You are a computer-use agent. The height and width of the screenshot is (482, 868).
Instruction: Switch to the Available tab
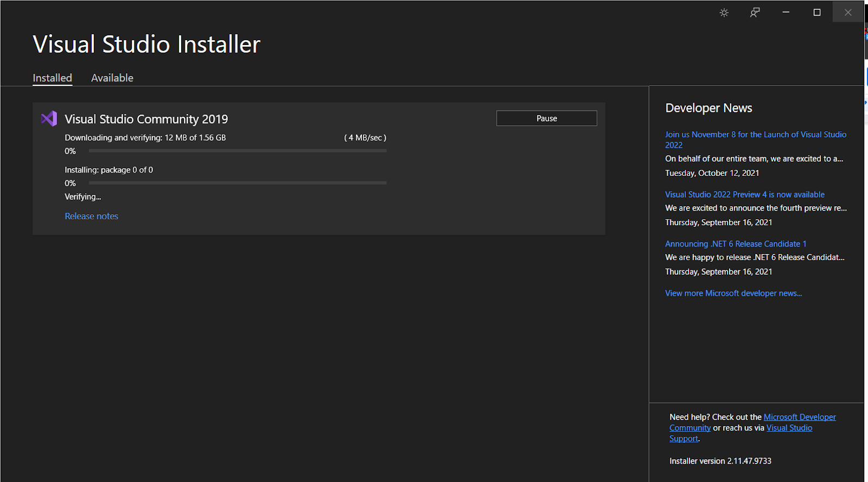click(112, 78)
